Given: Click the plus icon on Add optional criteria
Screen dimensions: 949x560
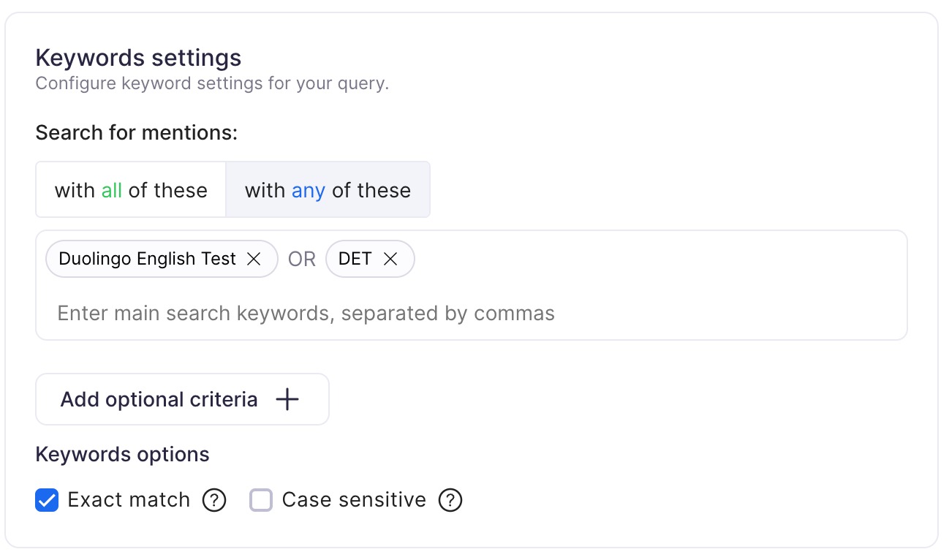Looking at the screenshot, I should click(x=287, y=399).
